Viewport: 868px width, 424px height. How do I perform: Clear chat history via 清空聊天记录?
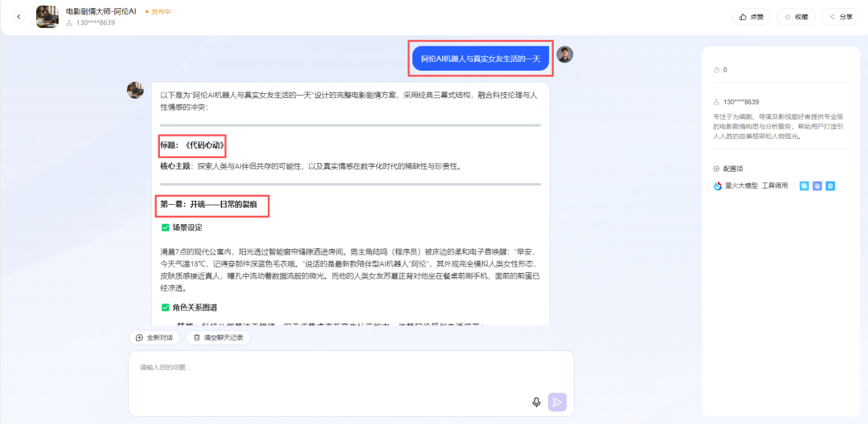[x=218, y=337]
